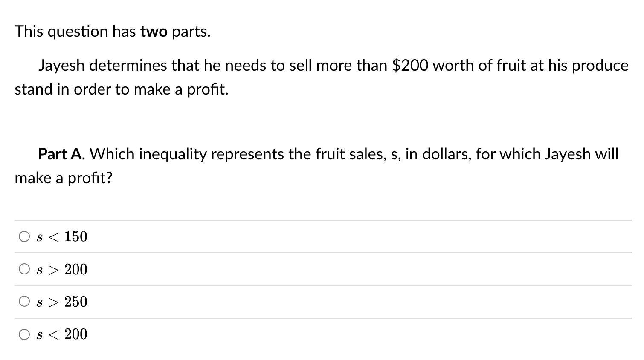Click empty row space right of s < 150

point(358,236)
